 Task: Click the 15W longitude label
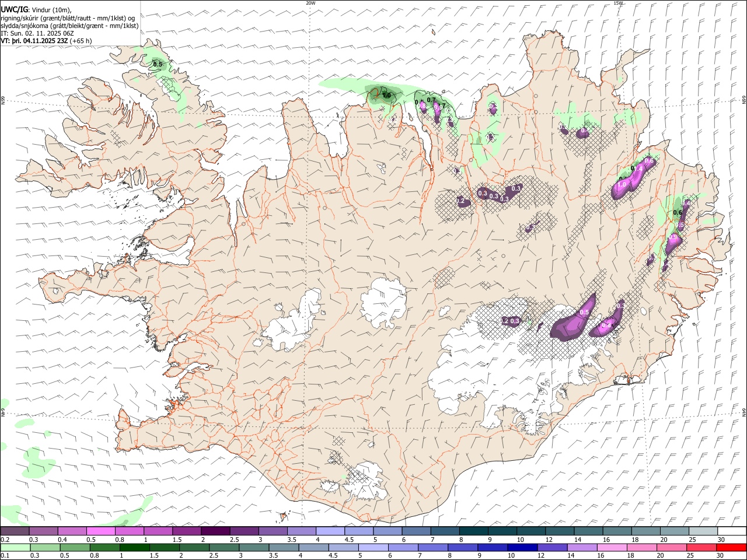pyautogui.click(x=619, y=3)
